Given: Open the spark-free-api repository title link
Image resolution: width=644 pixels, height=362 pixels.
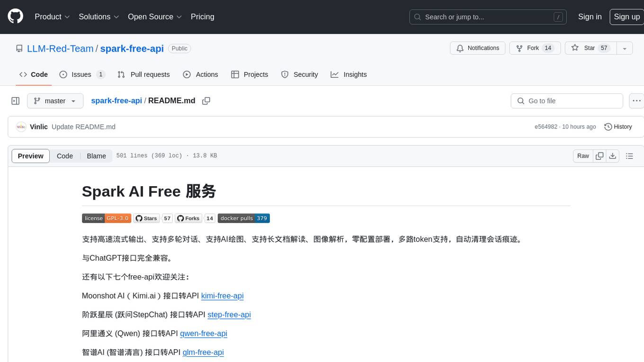Looking at the screenshot, I should (x=132, y=48).
